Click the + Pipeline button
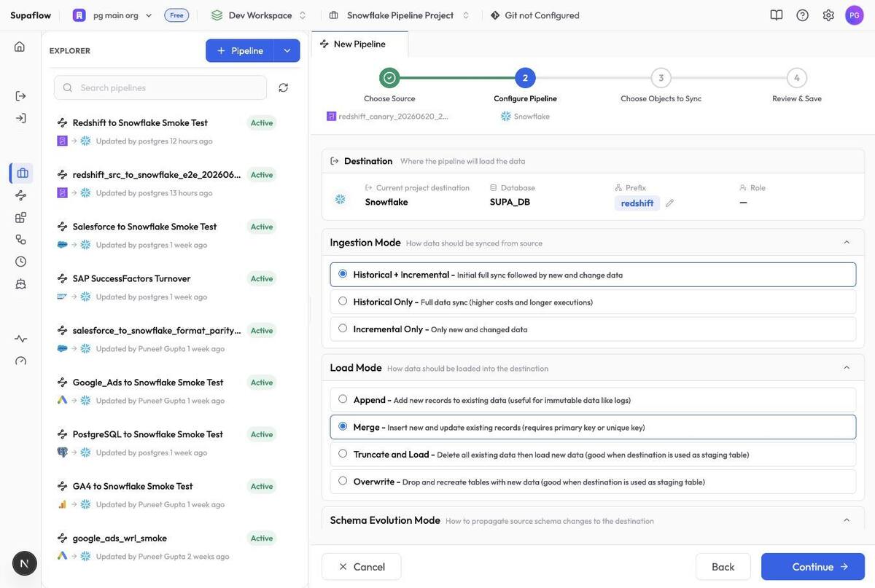This screenshot has width=875, height=588. 240,50
